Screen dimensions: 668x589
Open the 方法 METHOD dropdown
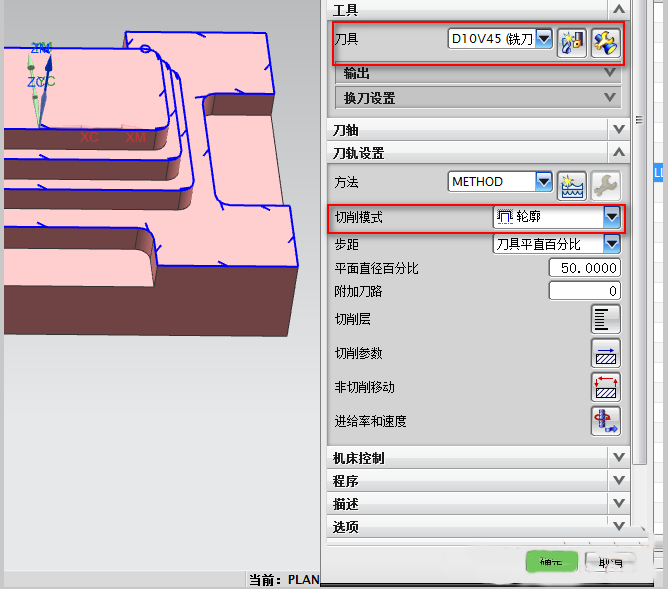544,182
